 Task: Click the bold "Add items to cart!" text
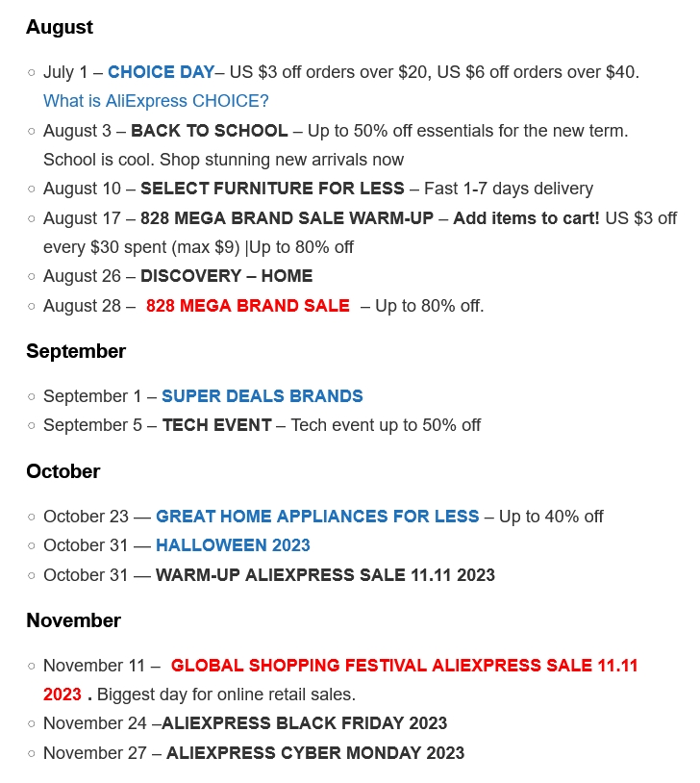click(526, 218)
